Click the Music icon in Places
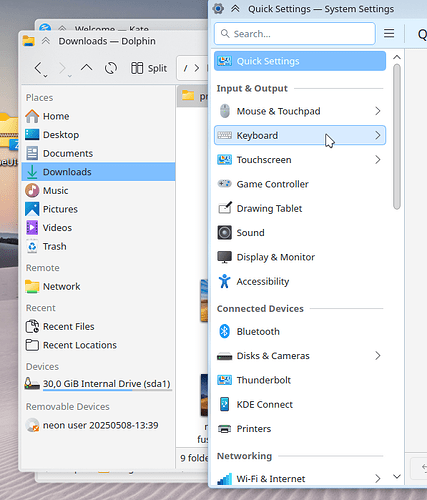This screenshot has height=500, width=427. click(32, 190)
